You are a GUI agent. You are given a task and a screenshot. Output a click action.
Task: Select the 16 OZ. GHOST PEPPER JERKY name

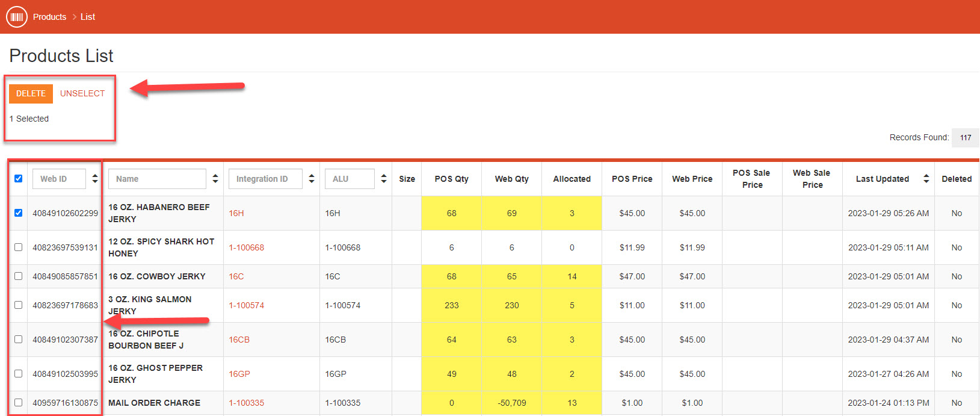pyautogui.click(x=155, y=374)
